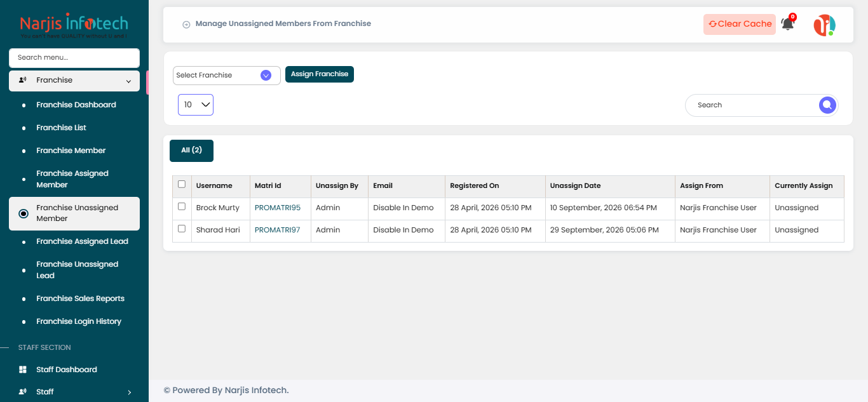This screenshot has width=868, height=402.
Task: Open Franchise Assigned Member page
Action: pyautogui.click(x=72, y=179)
